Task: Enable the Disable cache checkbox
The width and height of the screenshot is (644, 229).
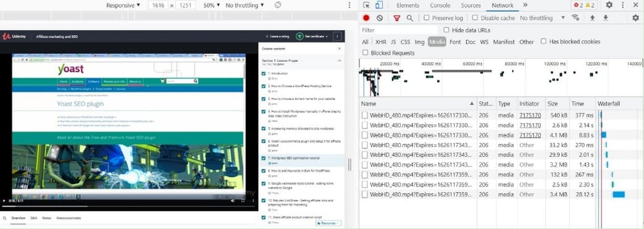Action: [x=475, y=18]
